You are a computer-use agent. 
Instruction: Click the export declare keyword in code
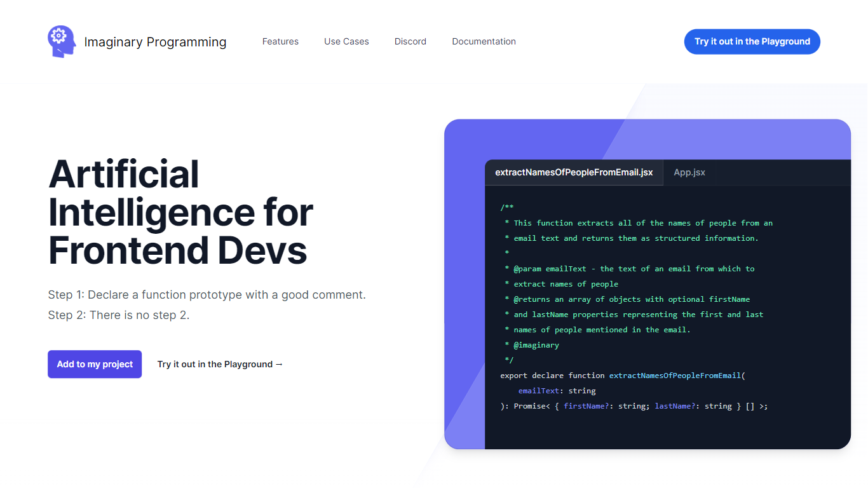click(x=532, y=376)
